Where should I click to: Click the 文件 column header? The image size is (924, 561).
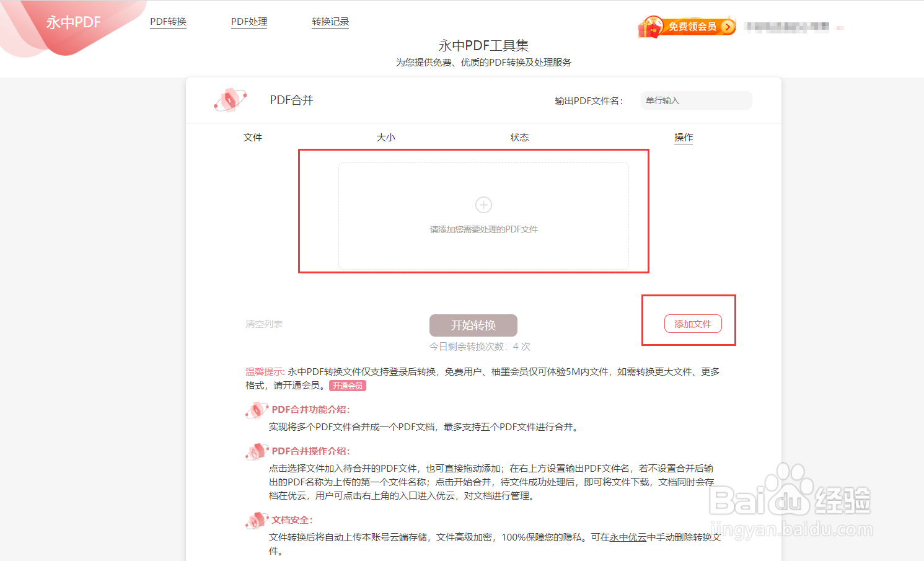click(x=253, y=138)
